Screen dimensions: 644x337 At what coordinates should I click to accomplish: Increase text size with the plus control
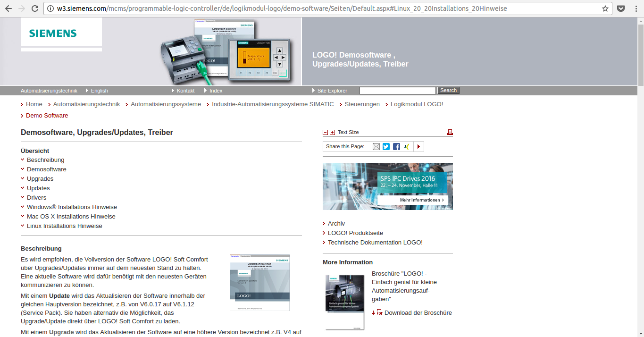(332, 132)
